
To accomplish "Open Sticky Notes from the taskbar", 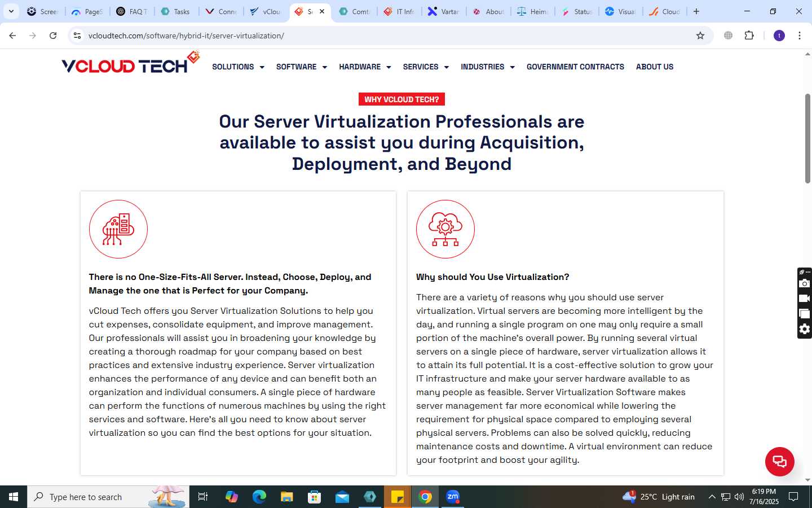I will tap(398, 497).
